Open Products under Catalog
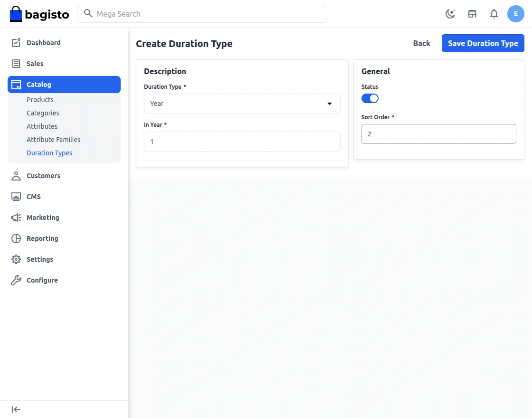 pyautogui.click(x=40, y=100)
